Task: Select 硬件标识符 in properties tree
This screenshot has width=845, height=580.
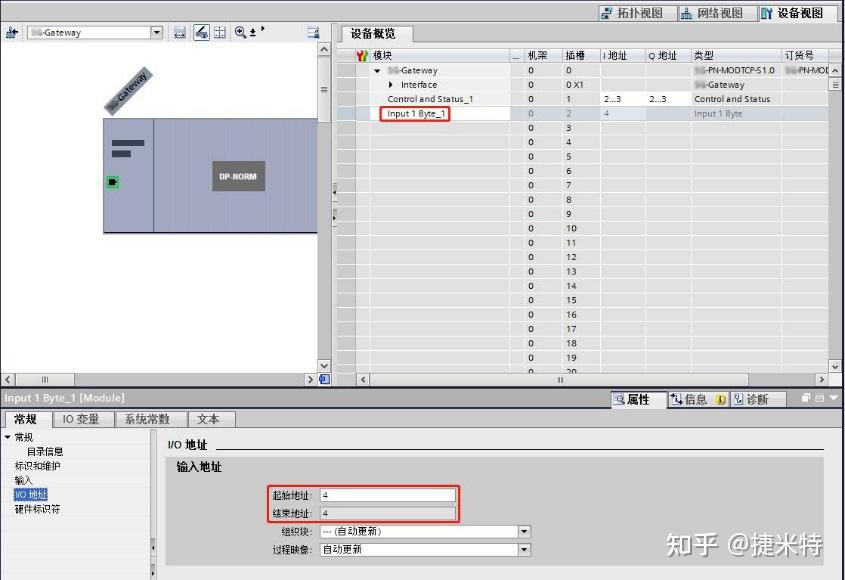Action: (37, 509)
